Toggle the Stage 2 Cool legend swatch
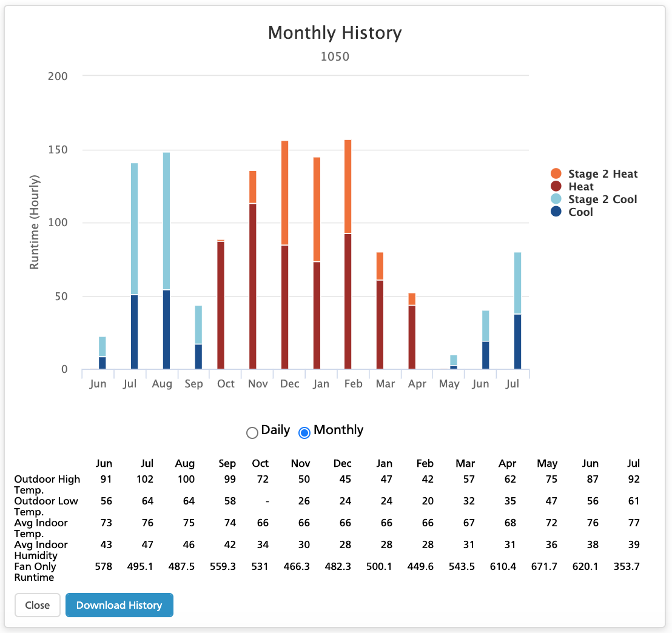Viewport: 672px width, 633px height. click(x=556, y=199)
